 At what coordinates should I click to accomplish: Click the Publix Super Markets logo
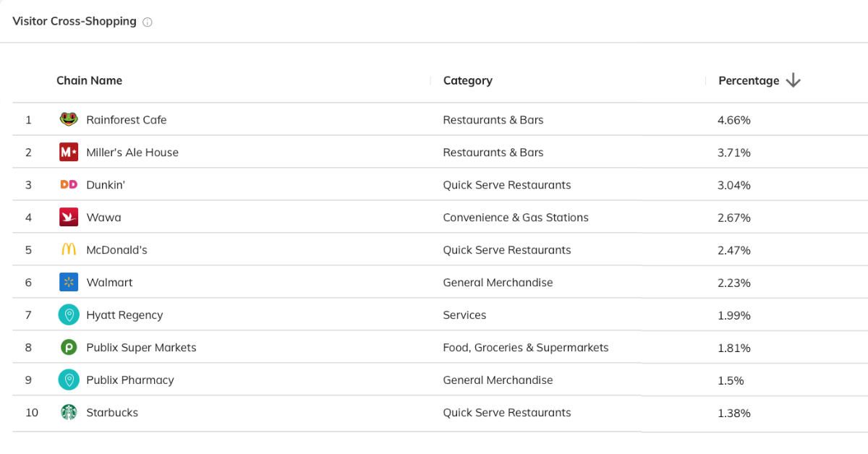click(69, 348)
